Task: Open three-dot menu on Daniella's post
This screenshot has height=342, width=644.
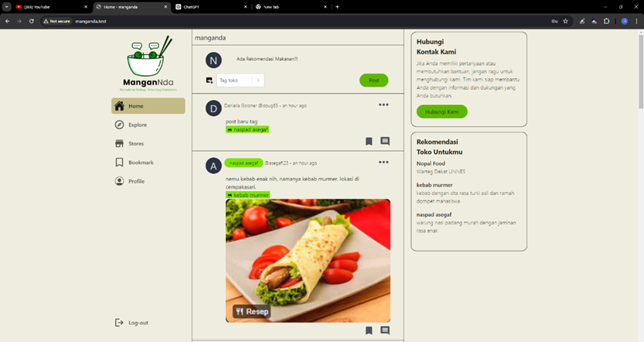Action: click(x=383, y=104)
